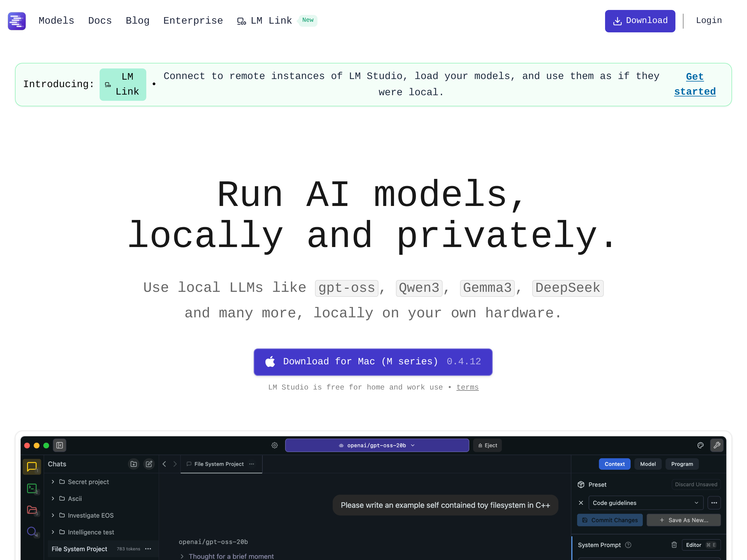Viewport: 747px width, 560px height.
Task: Click Save As New... button
Action: tap(684, 520)
